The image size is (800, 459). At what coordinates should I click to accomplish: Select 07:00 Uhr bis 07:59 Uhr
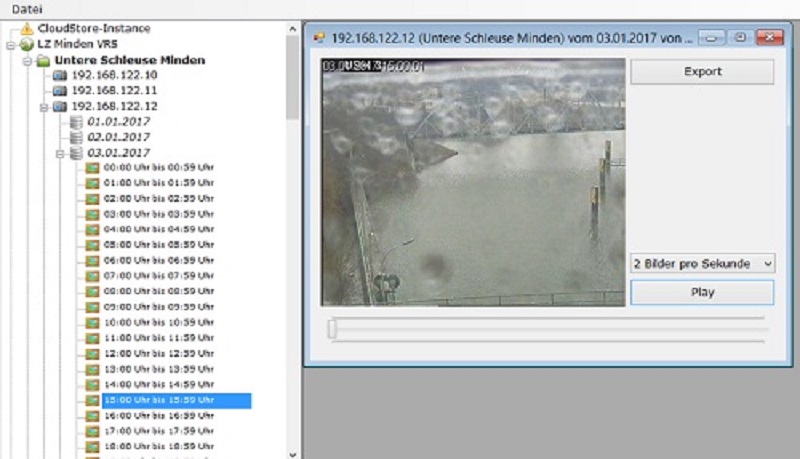point(159,275)
